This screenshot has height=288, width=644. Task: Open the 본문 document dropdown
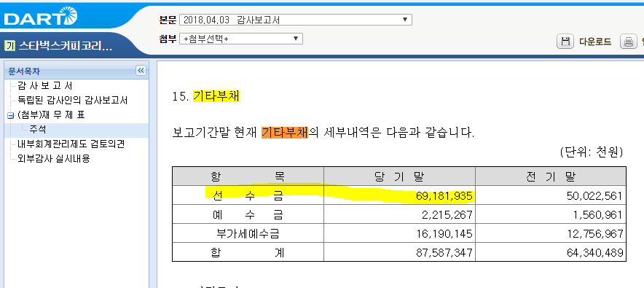(296, 20)
